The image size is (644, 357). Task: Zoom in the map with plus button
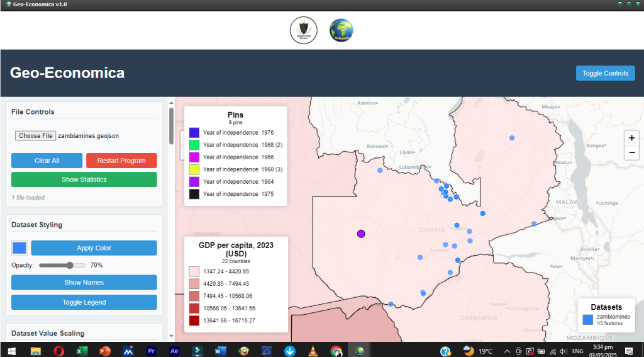(x=631, y=138)
